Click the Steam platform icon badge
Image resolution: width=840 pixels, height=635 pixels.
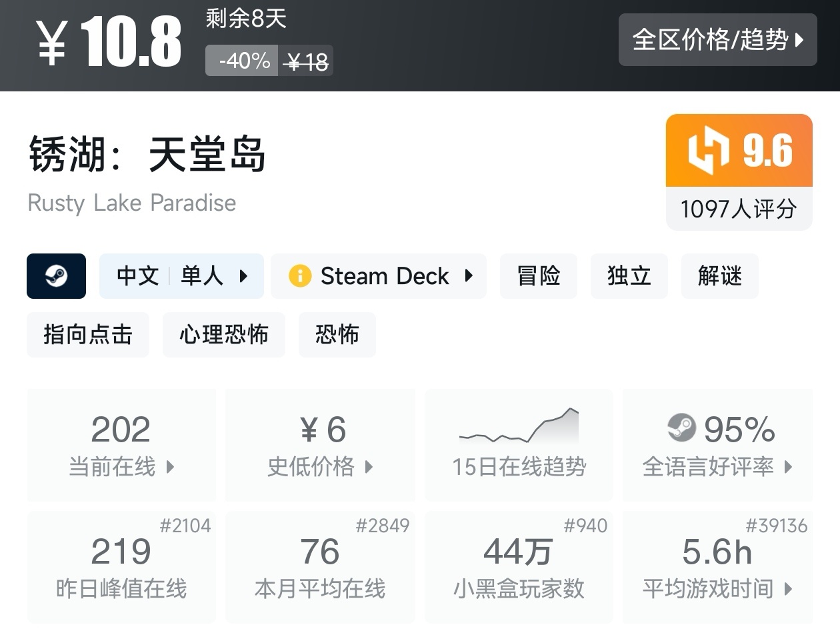click(56, 276)
